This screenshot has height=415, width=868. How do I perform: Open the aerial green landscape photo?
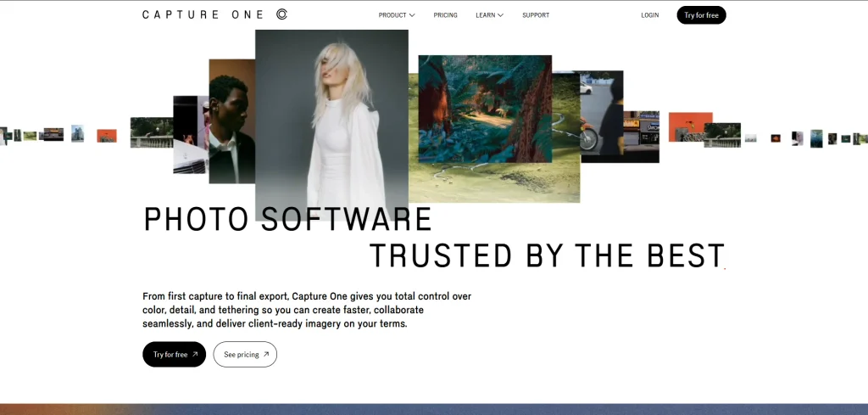point(494,182)
